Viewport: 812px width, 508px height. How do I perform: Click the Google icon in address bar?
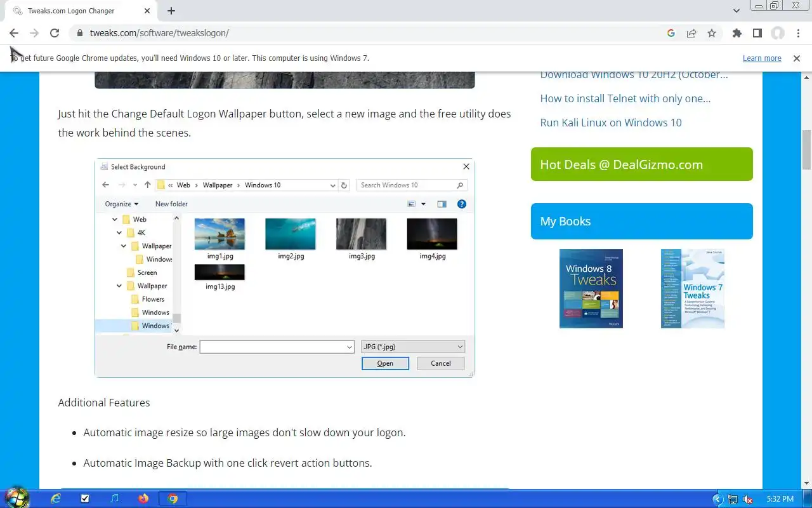point(671,33)
